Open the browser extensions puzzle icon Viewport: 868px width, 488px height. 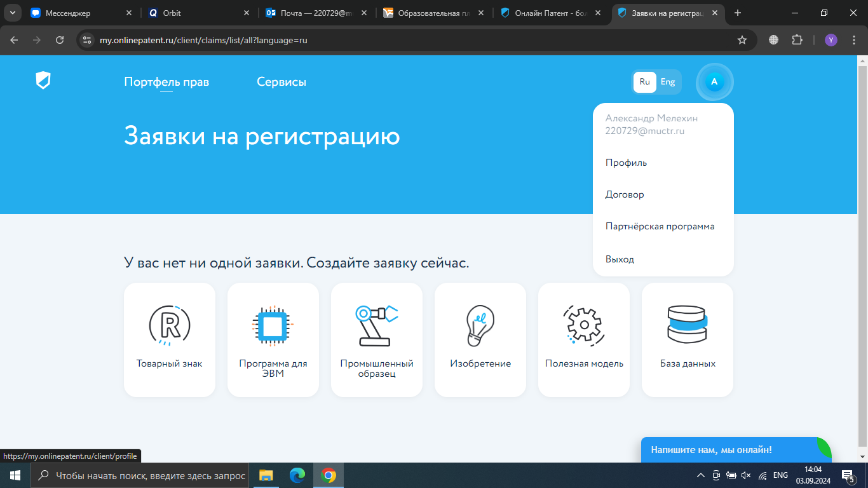[x=797, y=40]
